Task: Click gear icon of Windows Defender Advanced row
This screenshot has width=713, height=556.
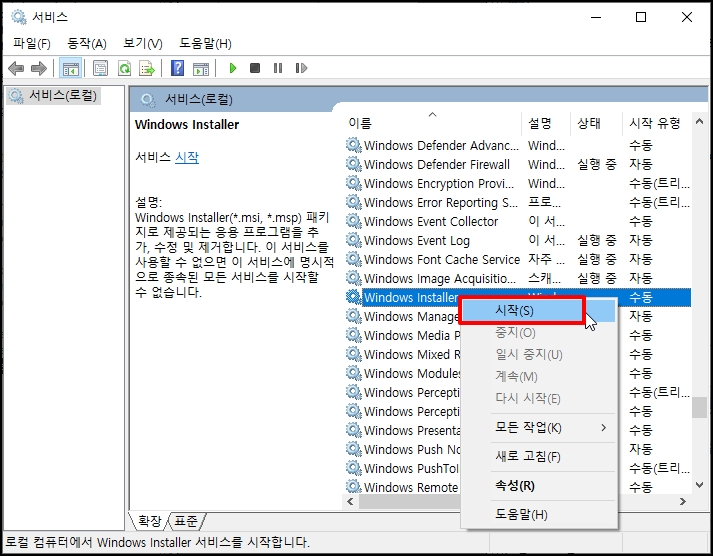Action: tap(353, 145)
